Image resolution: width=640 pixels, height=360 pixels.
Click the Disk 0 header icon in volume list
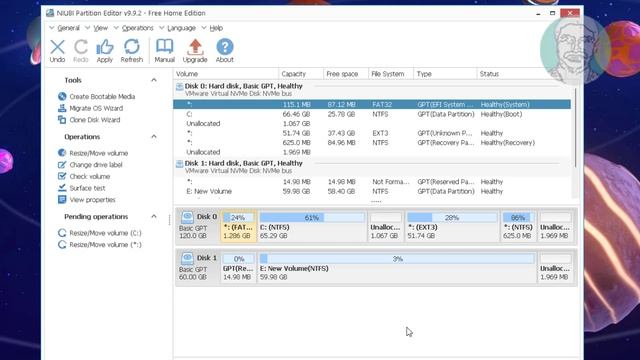click(x=179, y=87)
